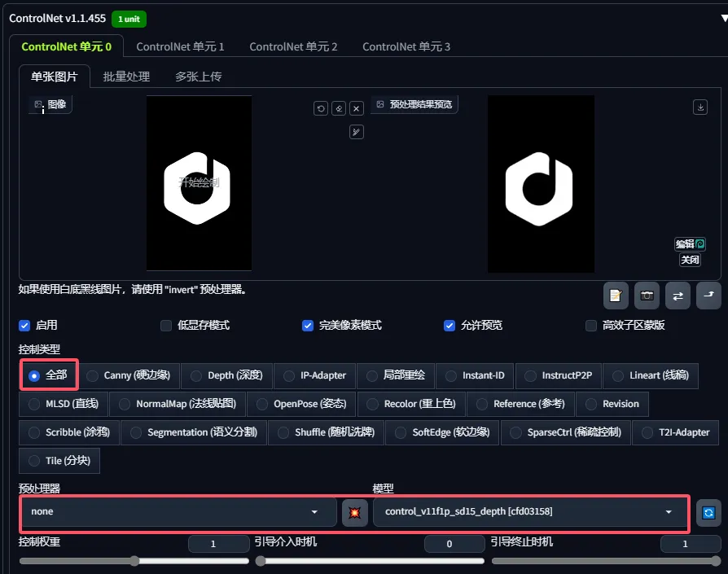Click the 控制权重 number field
This screenshot has width=728, height=574.
[219, 544]
